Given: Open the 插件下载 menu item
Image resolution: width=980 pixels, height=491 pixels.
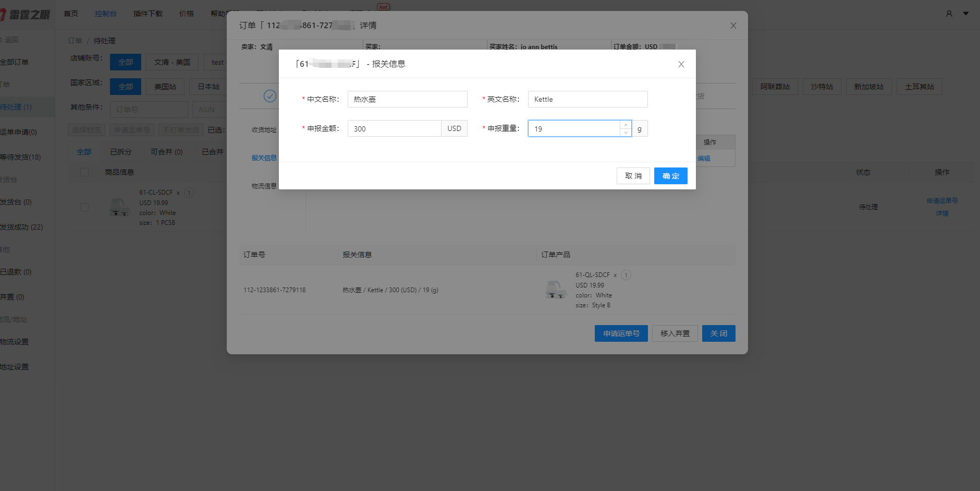Looking at the screenshot, I should [148, 14].
